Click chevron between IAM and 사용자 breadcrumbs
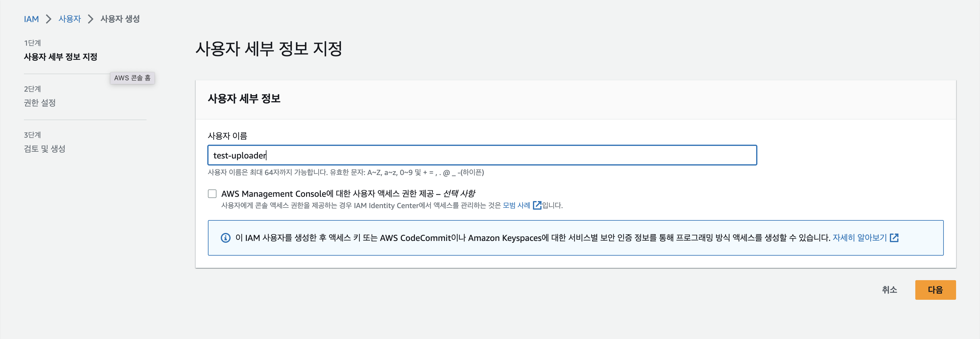The width and height of the screenshot is (980, 339). click(x=49, y=19)
